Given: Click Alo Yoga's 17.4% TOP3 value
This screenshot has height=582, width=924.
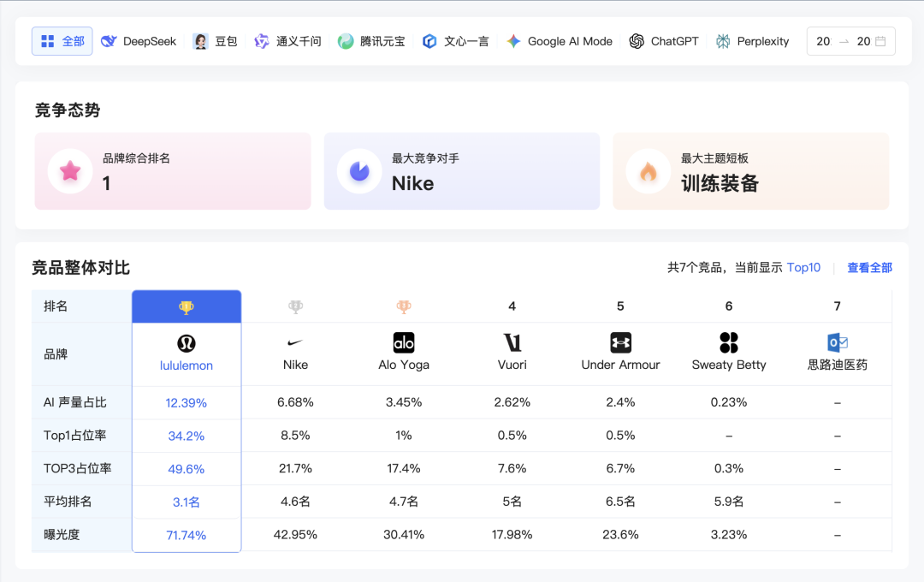Looking at the screenshot, I should (x=404, y=468).
